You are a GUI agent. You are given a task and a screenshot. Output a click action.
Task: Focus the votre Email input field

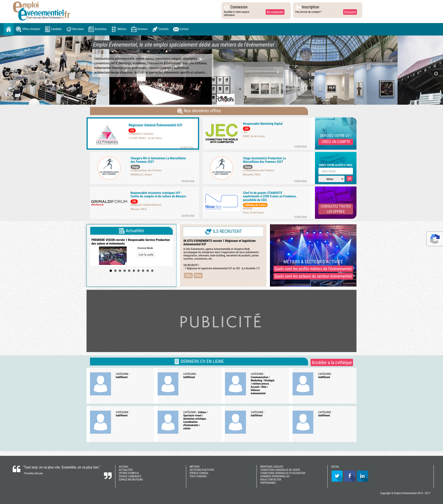tap(336, 171)
